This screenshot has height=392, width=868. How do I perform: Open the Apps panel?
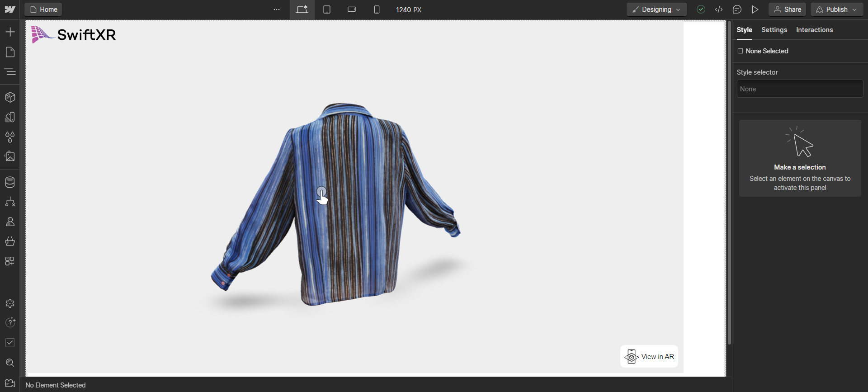pyautogui.click(x=10, y=261)
